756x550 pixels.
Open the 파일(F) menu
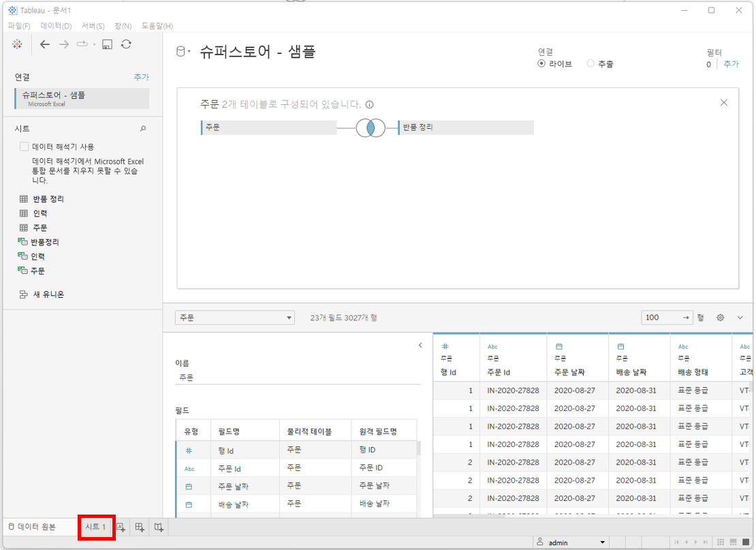coord(19,26)
